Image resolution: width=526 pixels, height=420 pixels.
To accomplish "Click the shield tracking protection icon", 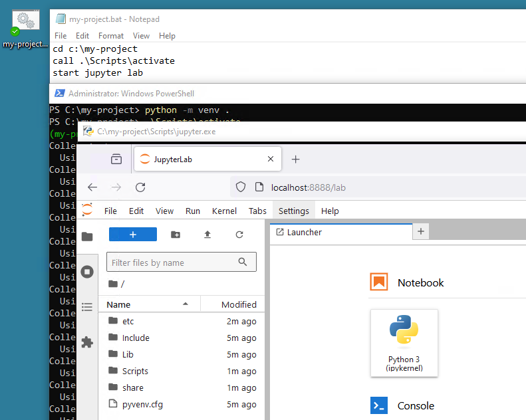I will point(241,187).
